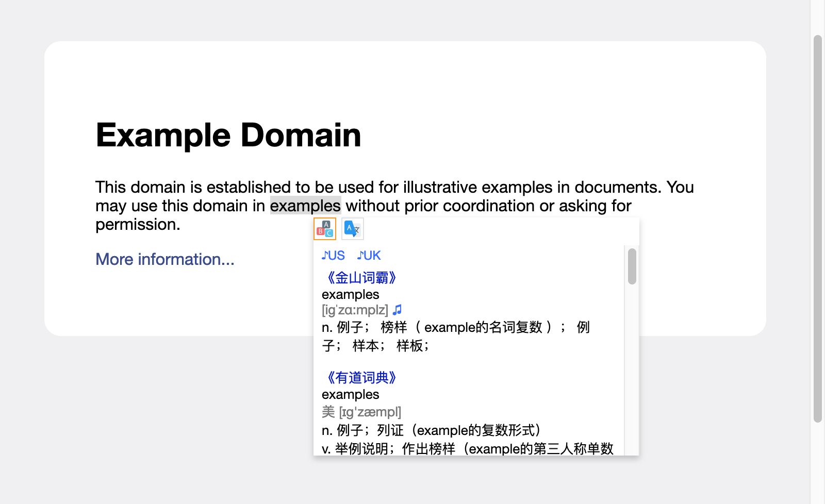Play US pronunciation audio
The image size is (825, 504).
click(333, 256)
